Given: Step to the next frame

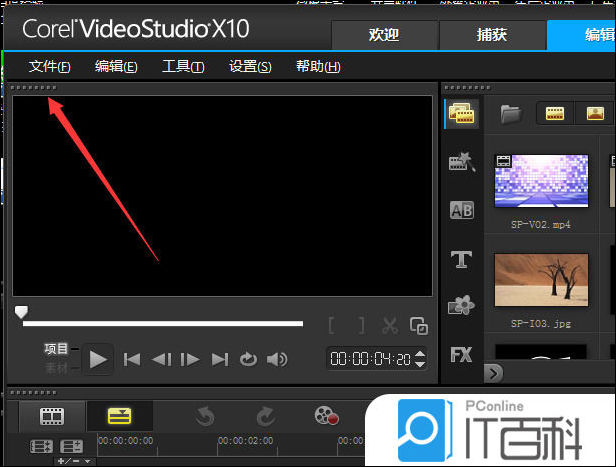Looking at the screenshot, I should [190, 359].
